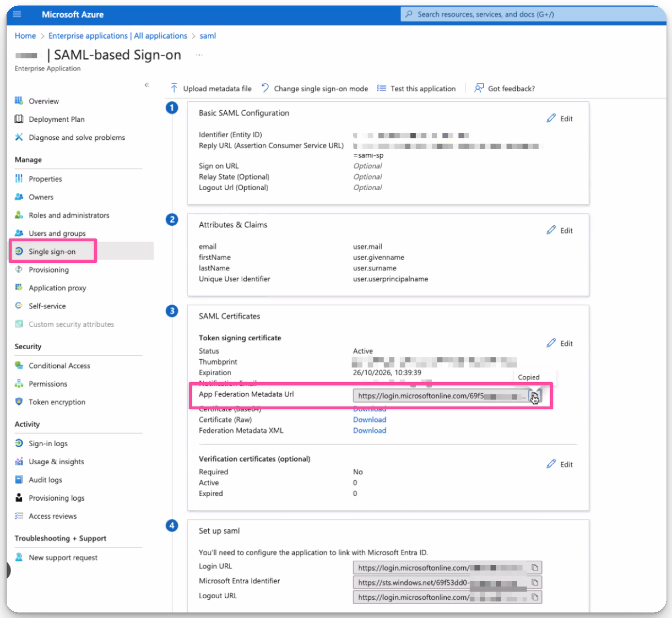Click the Permissions hierarchy icon

pos(19,383)
